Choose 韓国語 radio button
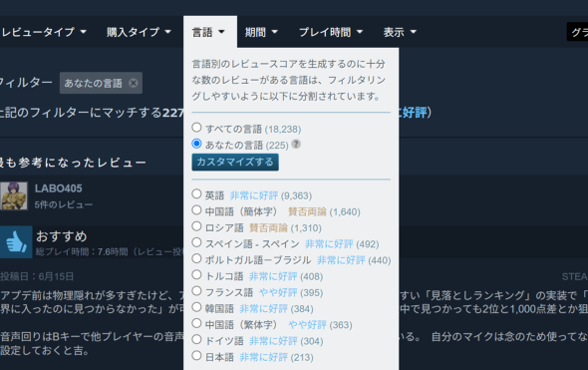588x370 pixels. (196, 307)
